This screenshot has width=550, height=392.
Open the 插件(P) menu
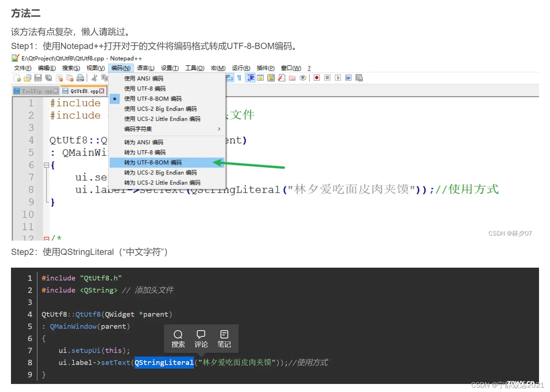pos(266,68)
